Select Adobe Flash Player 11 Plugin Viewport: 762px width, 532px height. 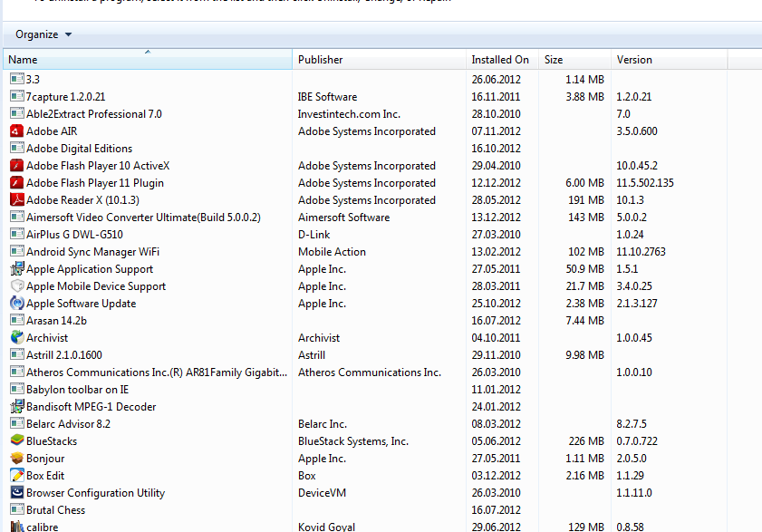point(95,183)
